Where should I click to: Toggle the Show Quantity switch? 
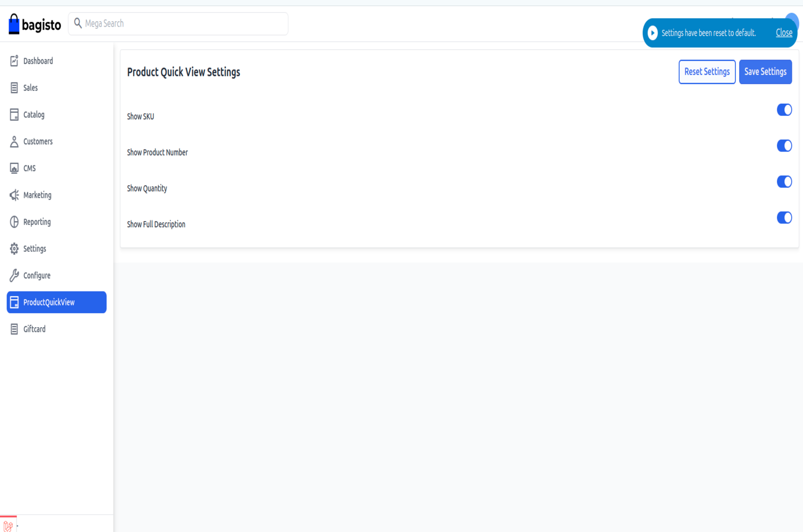click(x=784, y=182)
